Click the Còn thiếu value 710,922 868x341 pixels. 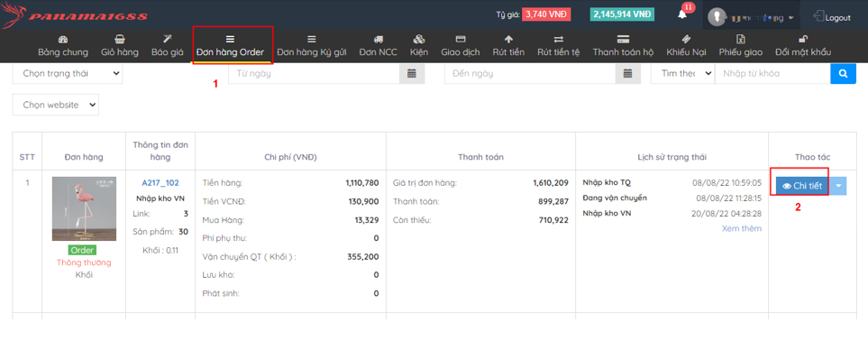[553, 220]
